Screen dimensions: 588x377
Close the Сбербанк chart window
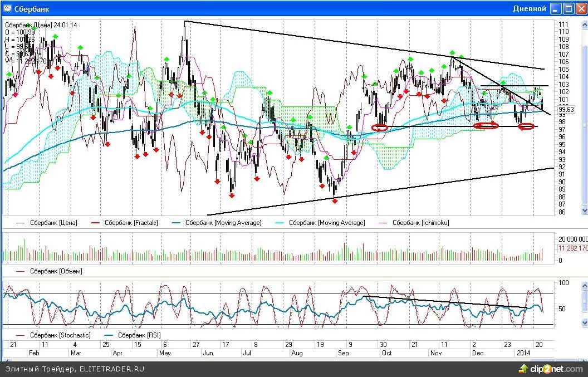[581, 8]
